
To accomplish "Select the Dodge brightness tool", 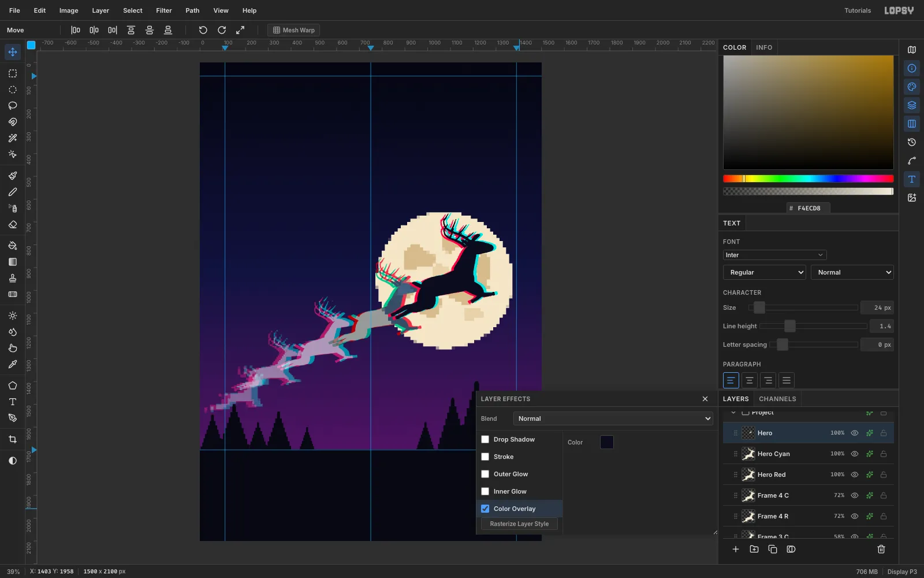I will coord(13,316).
